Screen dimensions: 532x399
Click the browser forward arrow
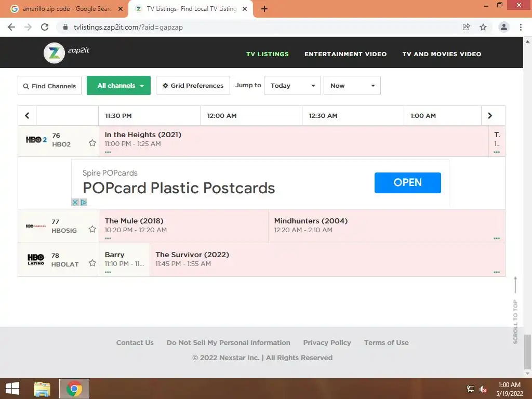[x=28, y=27]
